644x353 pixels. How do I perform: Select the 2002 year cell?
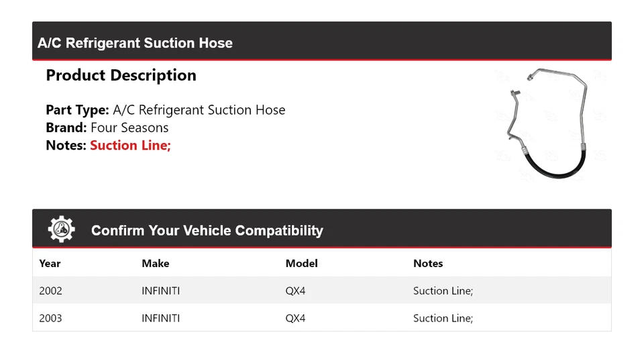tap(50, 291)
